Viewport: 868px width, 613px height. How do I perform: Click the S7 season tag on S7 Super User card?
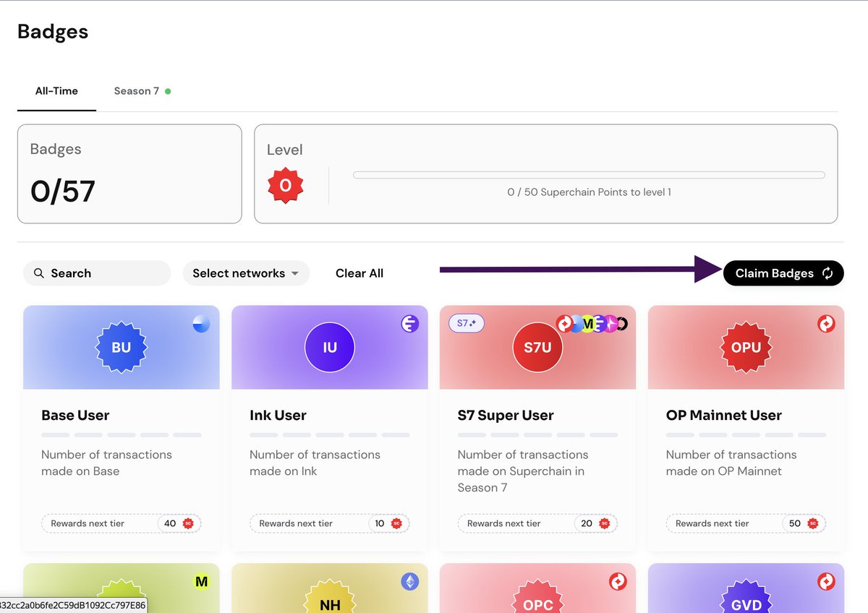tap(467, 323)
